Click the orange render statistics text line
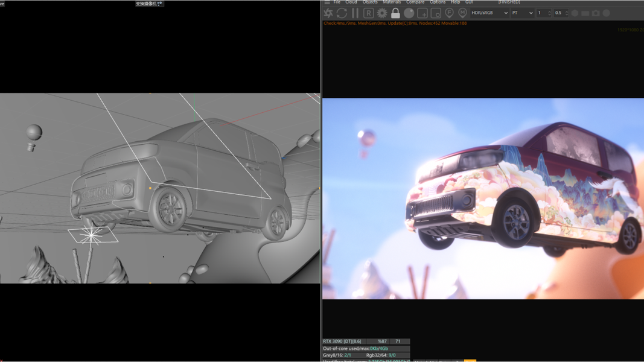644x362 pixels. point(395,24)
